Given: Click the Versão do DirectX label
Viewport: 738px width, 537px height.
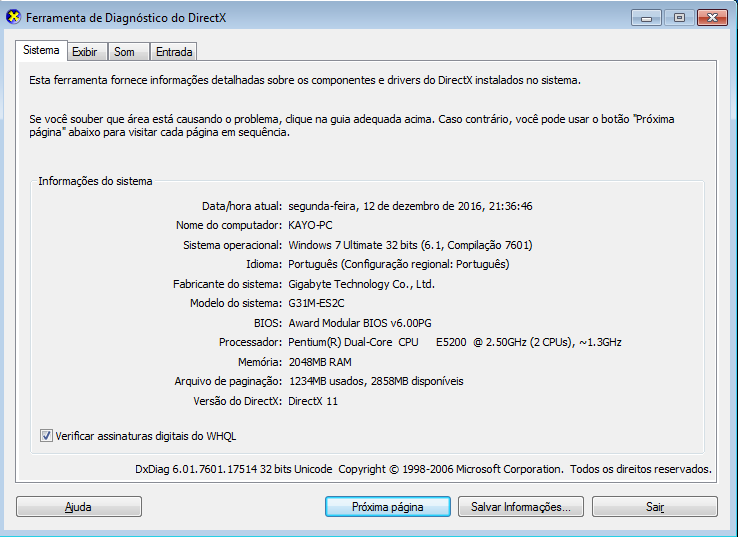Looking at the screenshot, I should tap(237, 401).
